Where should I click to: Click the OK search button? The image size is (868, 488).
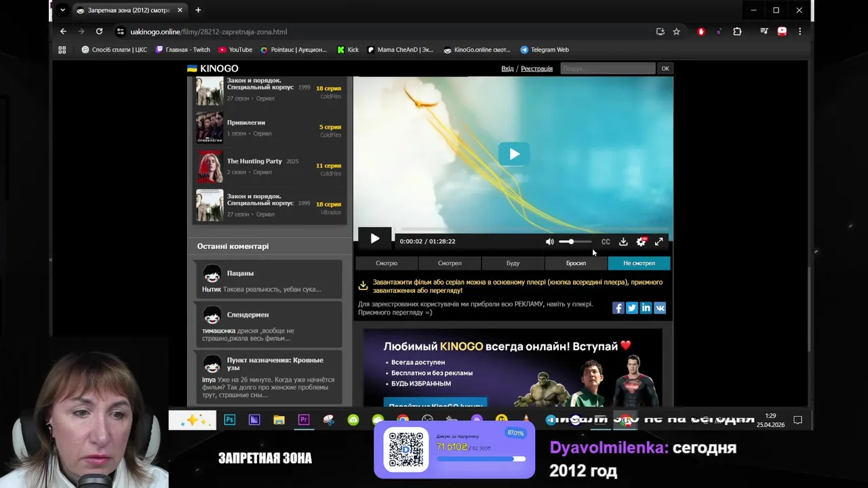[x=665, y=68]
